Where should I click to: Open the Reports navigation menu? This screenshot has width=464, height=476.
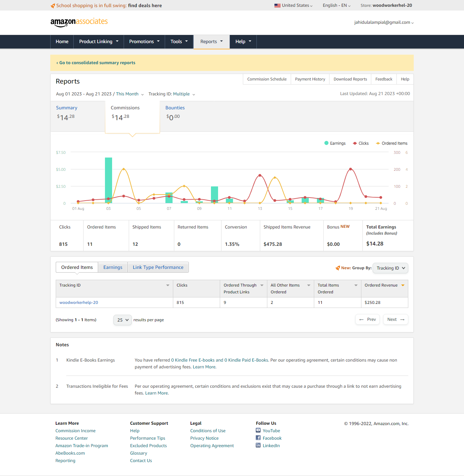tap(212, 42)
